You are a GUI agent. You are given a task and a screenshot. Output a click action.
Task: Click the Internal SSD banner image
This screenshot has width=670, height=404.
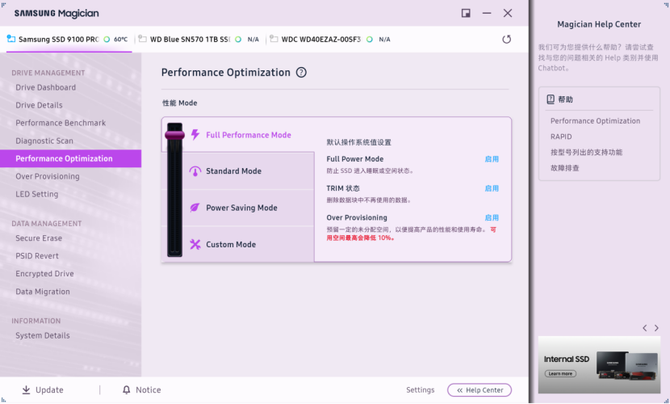pyautogui.click(x=599, y=365)
